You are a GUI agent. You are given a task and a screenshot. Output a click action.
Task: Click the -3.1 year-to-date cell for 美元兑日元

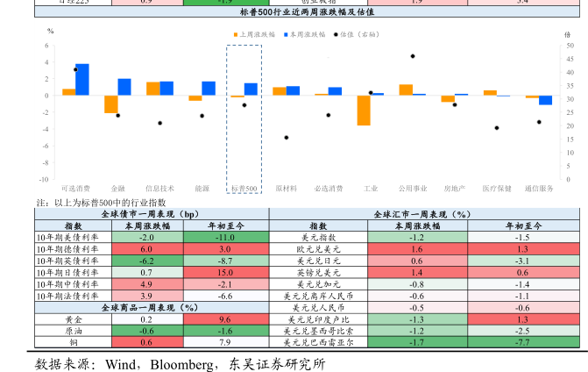523,261
